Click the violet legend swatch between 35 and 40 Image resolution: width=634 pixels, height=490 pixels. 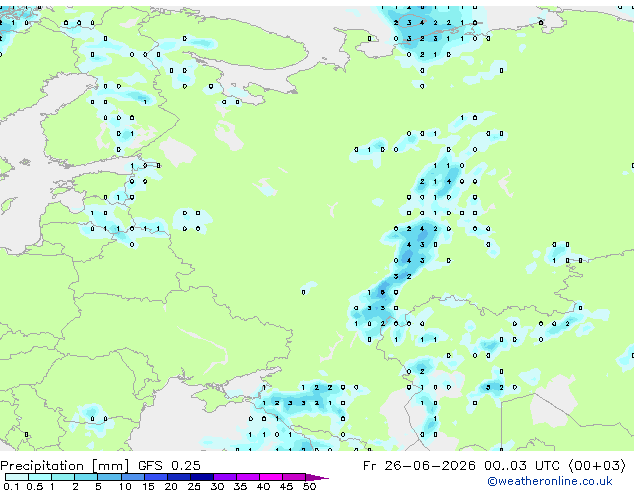(x=247, y=477)
